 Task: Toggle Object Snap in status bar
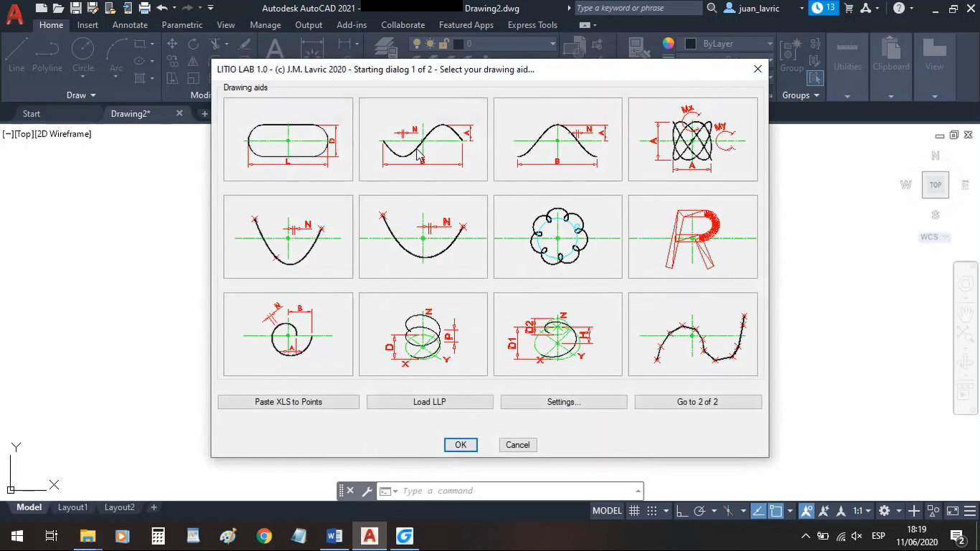776,511
